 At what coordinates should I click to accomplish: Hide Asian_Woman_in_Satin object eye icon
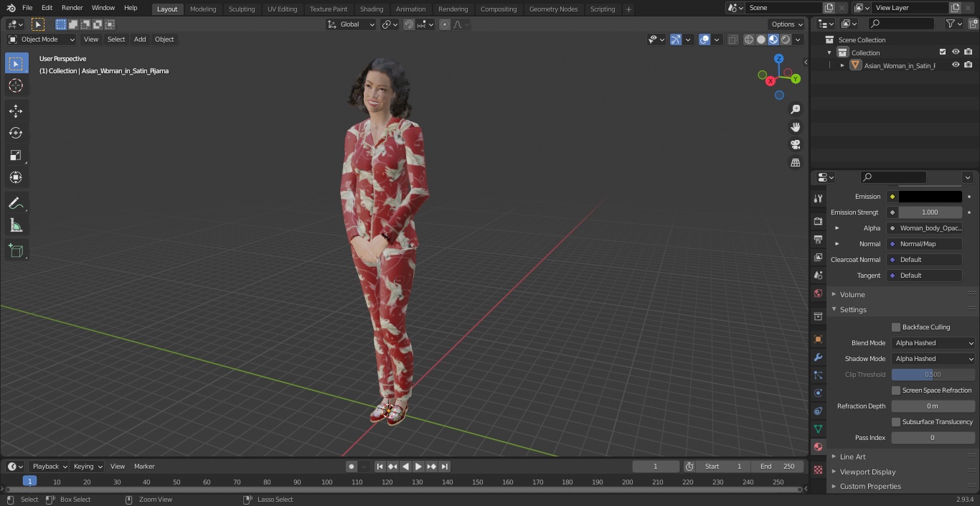956,65
